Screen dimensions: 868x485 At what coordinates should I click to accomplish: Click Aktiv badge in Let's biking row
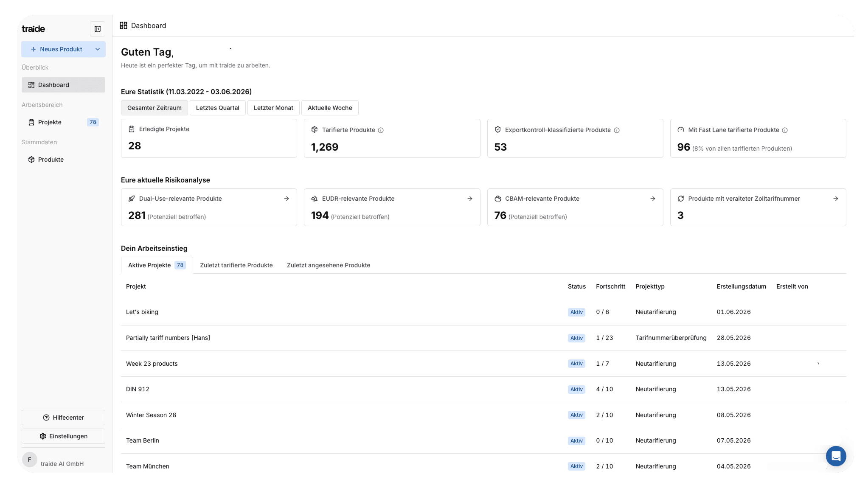[x=576, y=312]
